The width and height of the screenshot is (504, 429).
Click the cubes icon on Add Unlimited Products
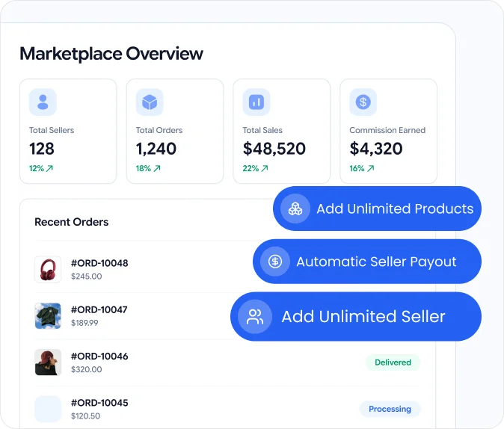click(295, 209)
